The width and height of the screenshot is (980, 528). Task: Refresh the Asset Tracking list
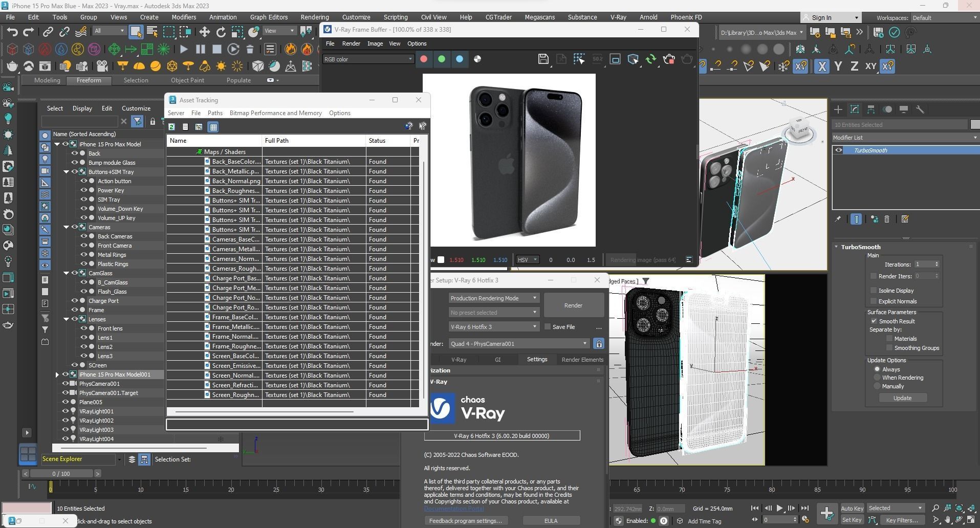[x=172, y=127]
